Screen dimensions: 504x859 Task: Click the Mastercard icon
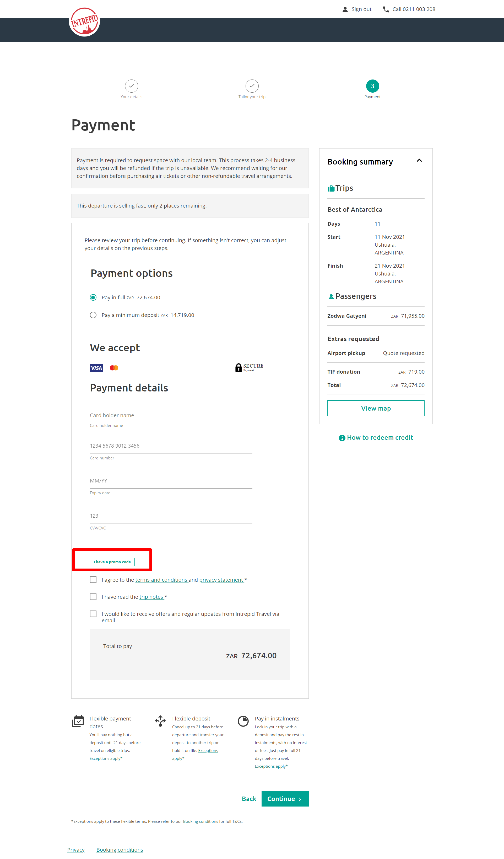(114, 368)
